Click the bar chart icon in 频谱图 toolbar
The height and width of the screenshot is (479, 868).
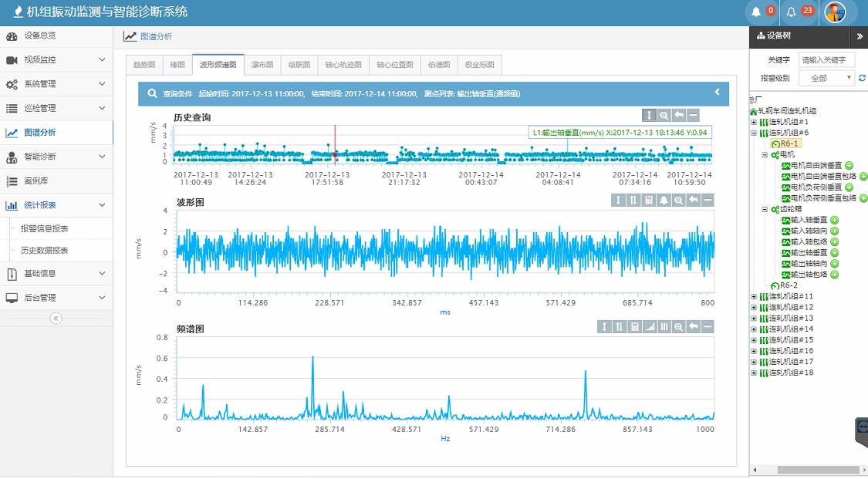click(649, 327)
